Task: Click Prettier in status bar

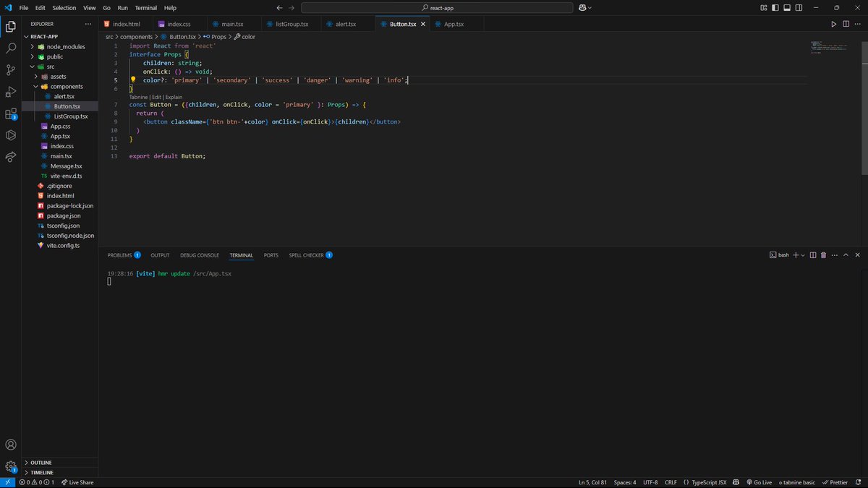Action: (835, 482)
